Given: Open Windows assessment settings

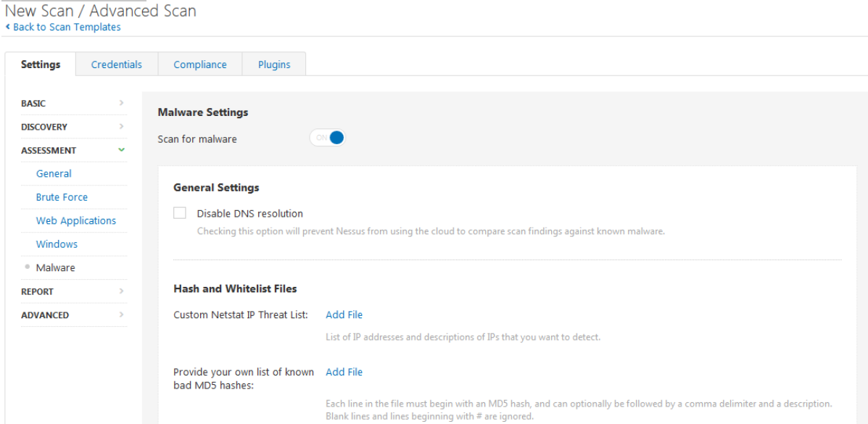Looking at the screenshot, I should 57,244.
